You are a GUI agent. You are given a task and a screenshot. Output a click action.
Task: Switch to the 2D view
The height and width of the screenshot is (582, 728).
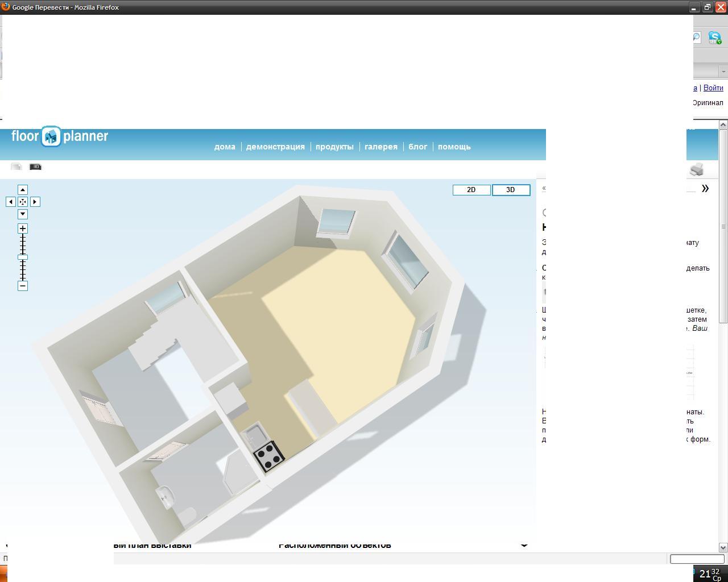tap(471, 190)
